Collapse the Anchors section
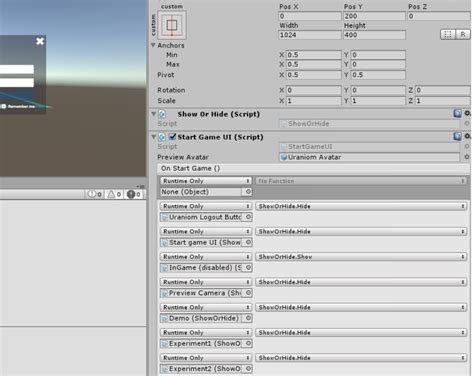 153,45
